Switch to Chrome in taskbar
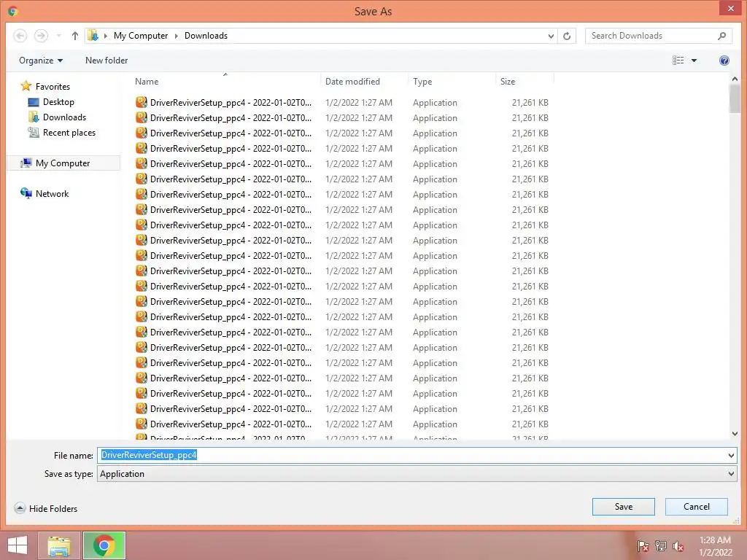 [104, 545]
